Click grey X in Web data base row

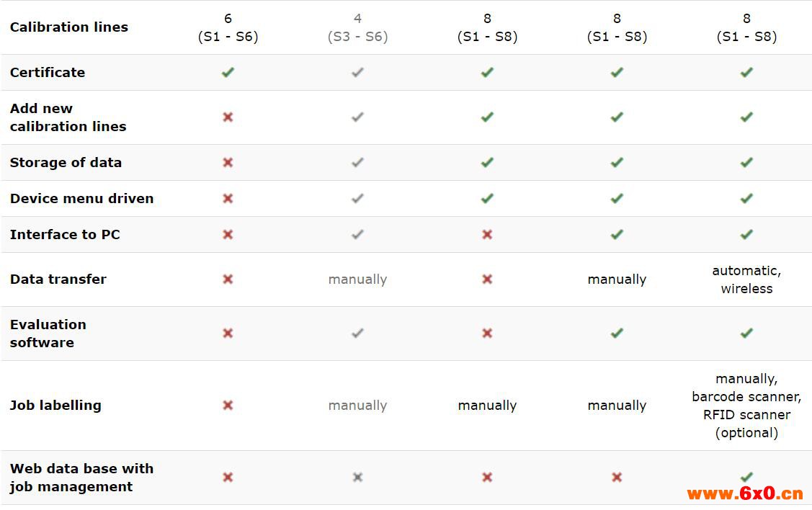coord(357,477)
